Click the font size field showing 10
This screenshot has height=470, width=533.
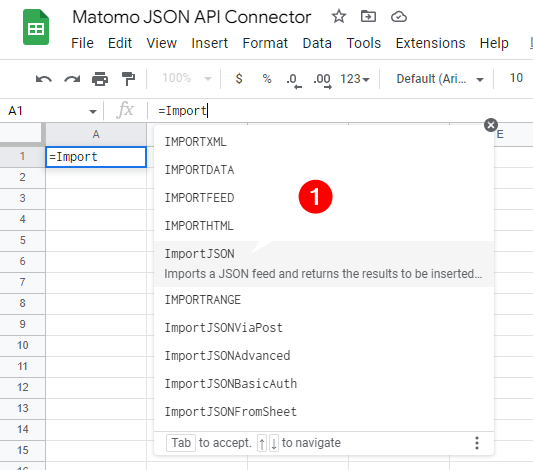pos(516,78)
